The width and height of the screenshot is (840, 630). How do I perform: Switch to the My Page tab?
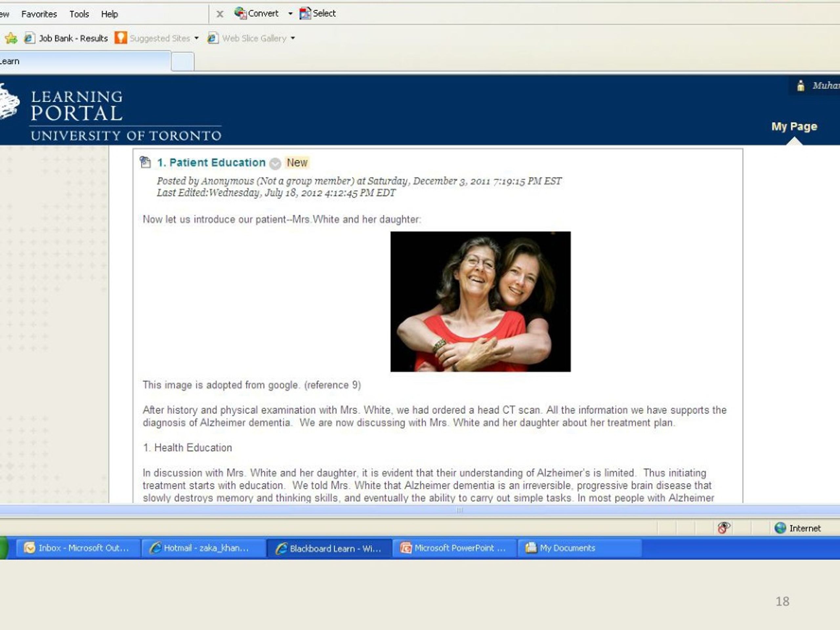(794, 126)
